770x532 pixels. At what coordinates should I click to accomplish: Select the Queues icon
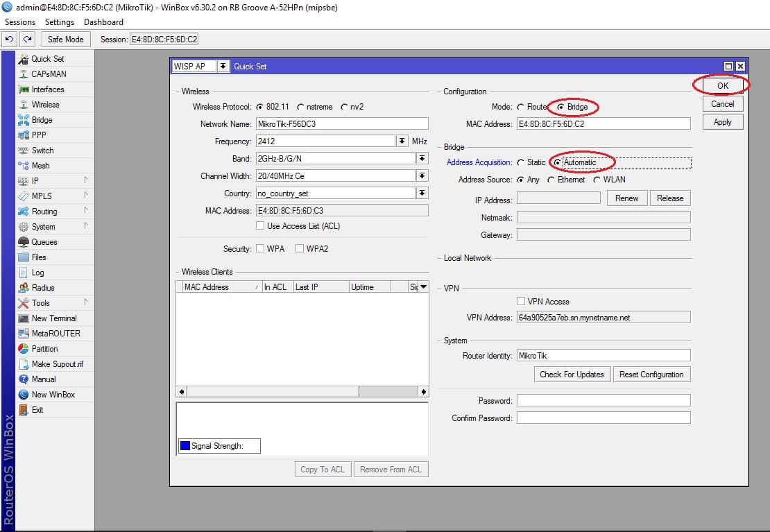24,241
